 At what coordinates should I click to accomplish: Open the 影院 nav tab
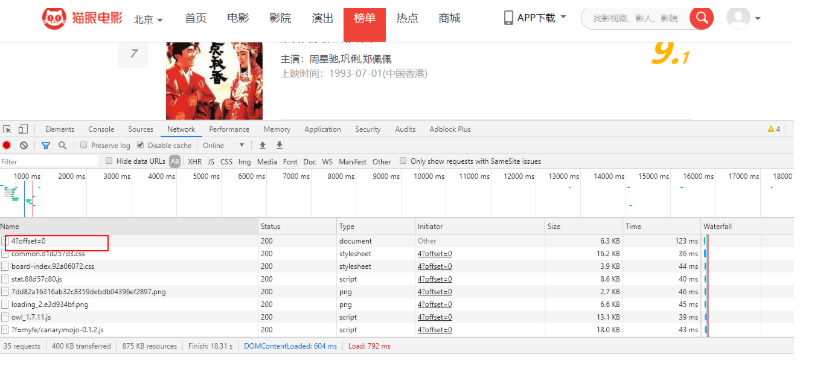[280, 19]
